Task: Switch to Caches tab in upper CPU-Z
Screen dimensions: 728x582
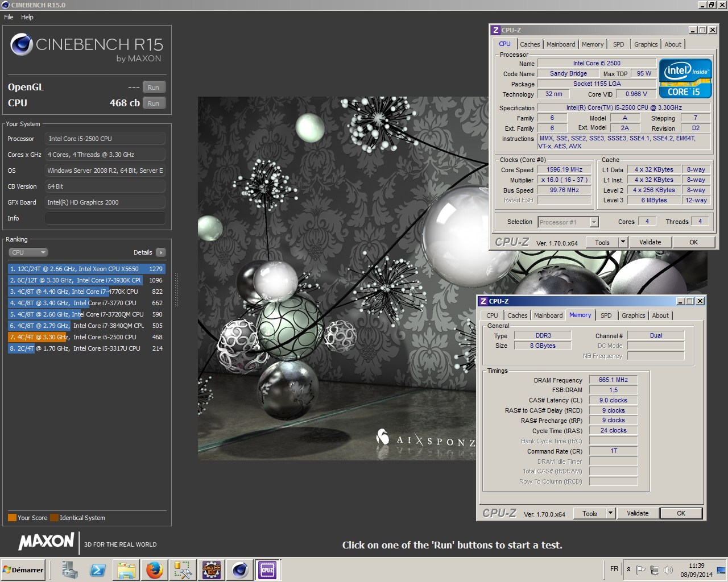Action: pos(530,44)
